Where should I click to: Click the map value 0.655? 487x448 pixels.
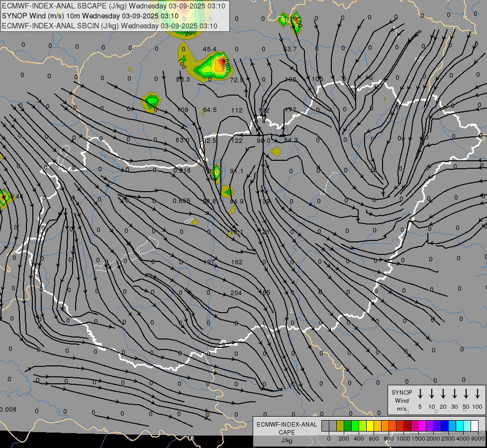[182, 201]
